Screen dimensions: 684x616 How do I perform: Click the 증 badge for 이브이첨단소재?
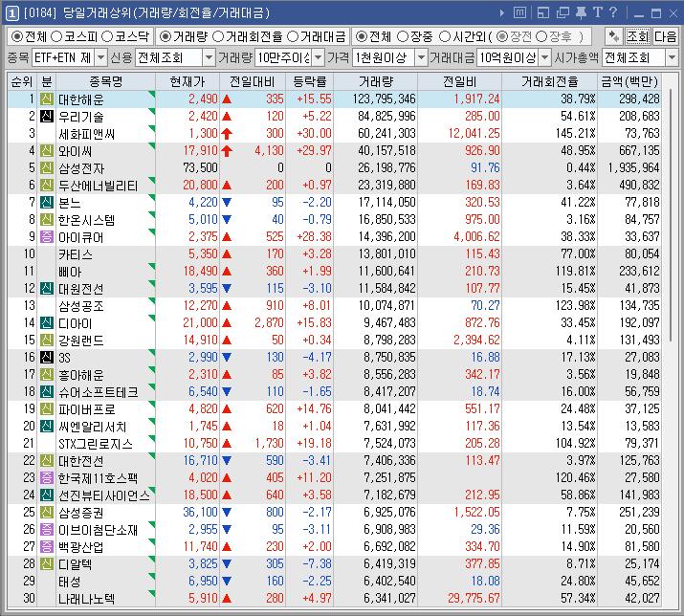[x=47, y=530]
